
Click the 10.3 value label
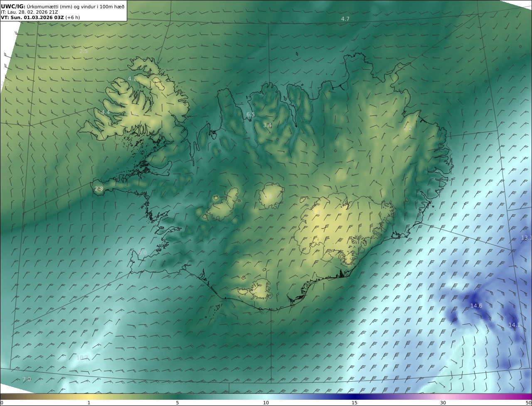click(82, 358)
